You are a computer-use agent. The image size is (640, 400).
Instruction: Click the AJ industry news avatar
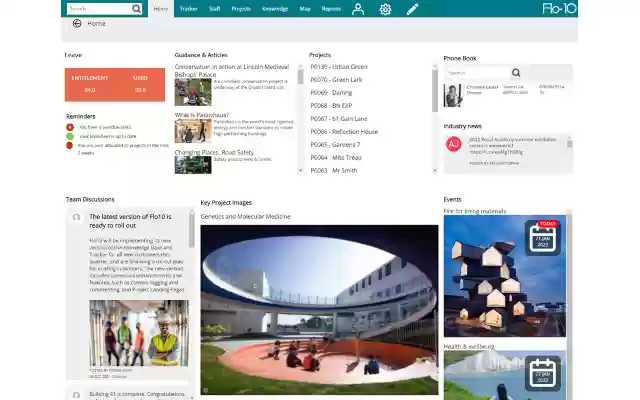453,144
